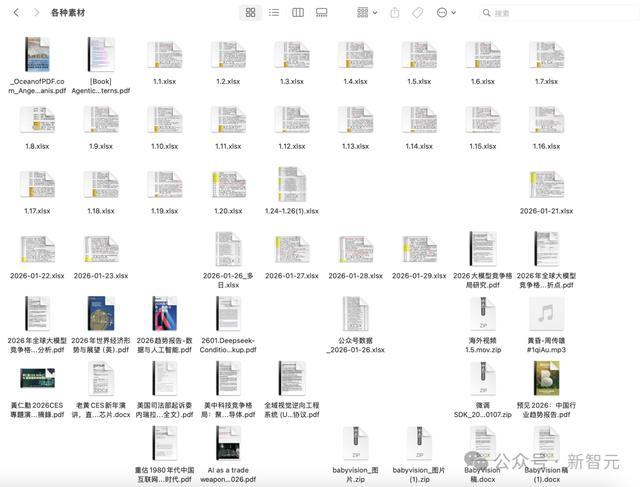Viewport: 640px width, 487px height.
Task: Click the tag icon in toolbar
Action: [418, 13]
